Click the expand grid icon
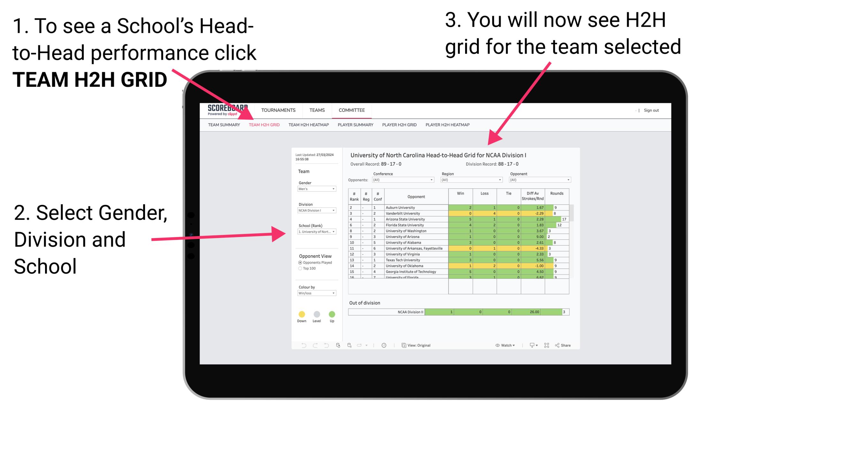The height and width of the screenshot is (467, 868). tap(547, 345)
